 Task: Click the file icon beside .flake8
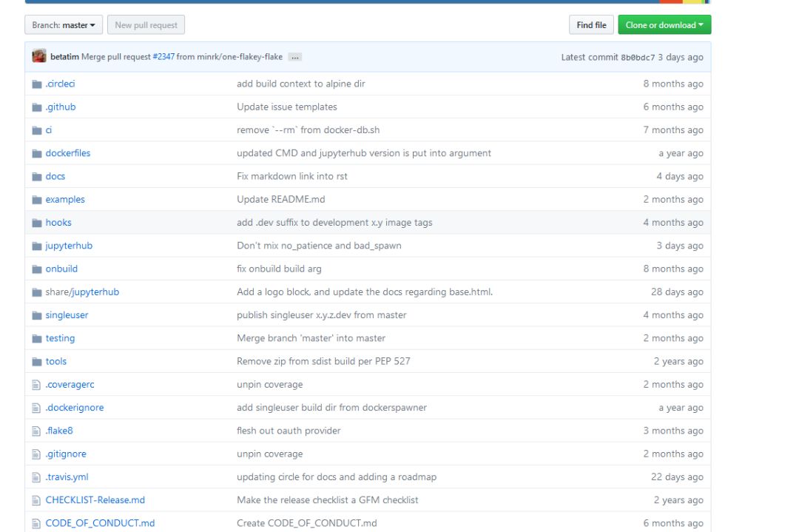(36, 431)
